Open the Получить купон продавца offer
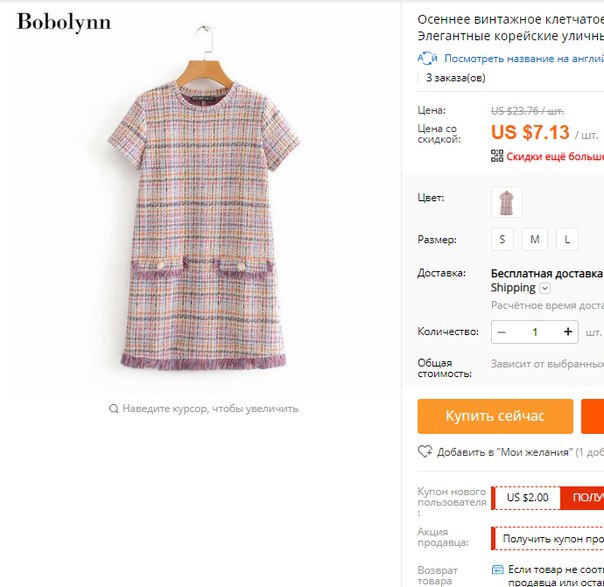Screen dimensions: 604x587 pos(548,538)
